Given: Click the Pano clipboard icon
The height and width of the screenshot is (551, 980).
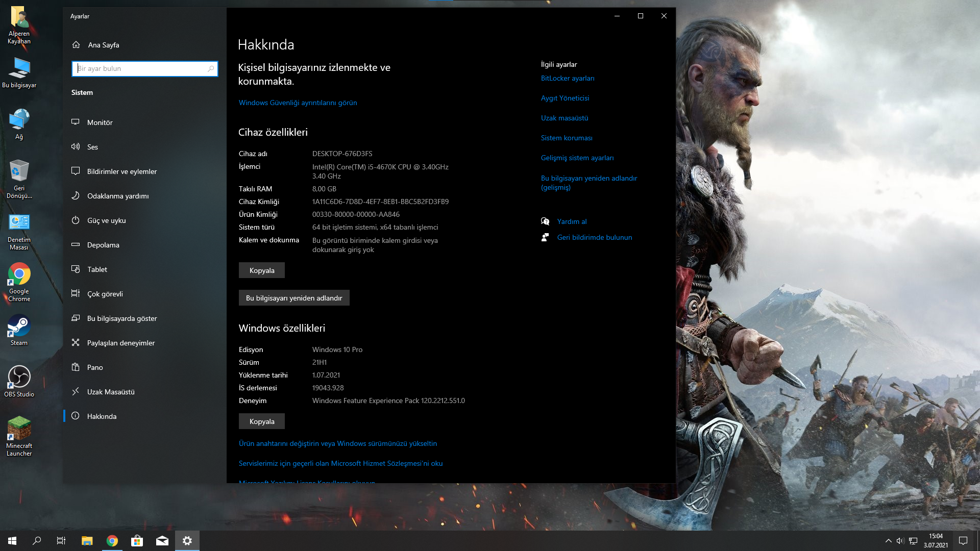Looking at the screenshot, I should tap(76, 367).
